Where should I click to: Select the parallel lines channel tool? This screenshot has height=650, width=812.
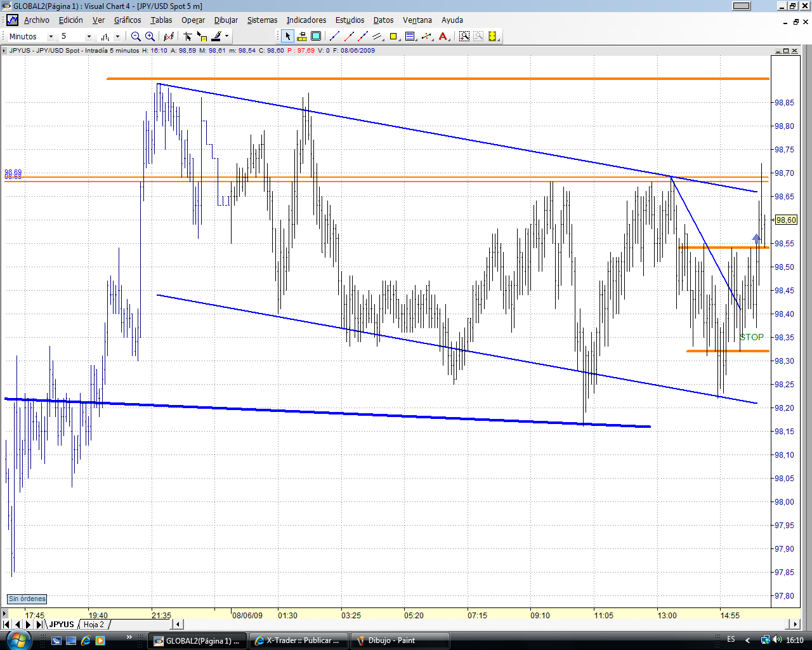pos(378,36)
